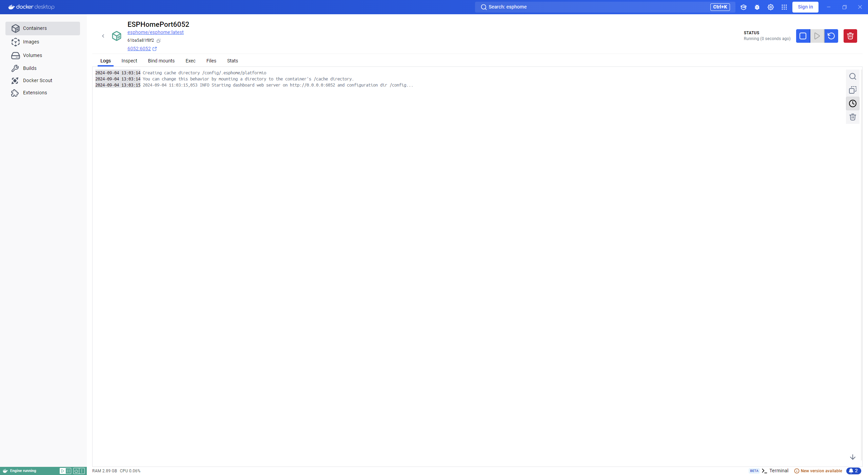868x475 pixels.
Task: Switch to the Bind mounts tab
Action: pos(161,61)
